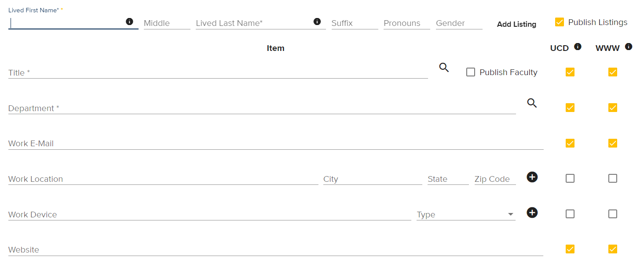Check WWW checkbox for Work Location row
Image resolution: width=644 pixels, height=267 pixels.
pyautogui.click(x=613, y=178)
